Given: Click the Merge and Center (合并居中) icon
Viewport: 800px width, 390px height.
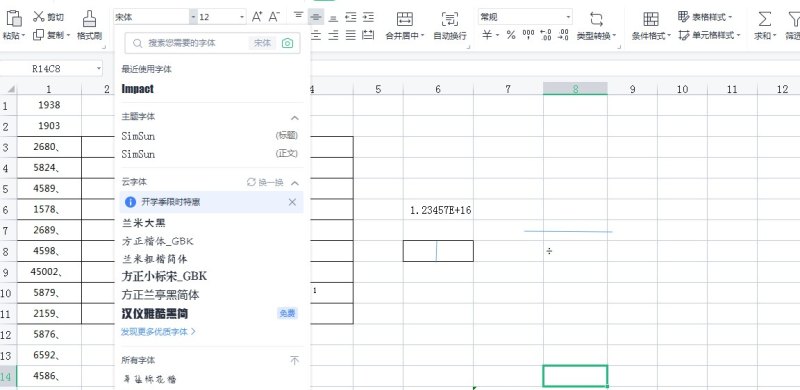Looking at the screenshot, I should click(x=405, y=19).
